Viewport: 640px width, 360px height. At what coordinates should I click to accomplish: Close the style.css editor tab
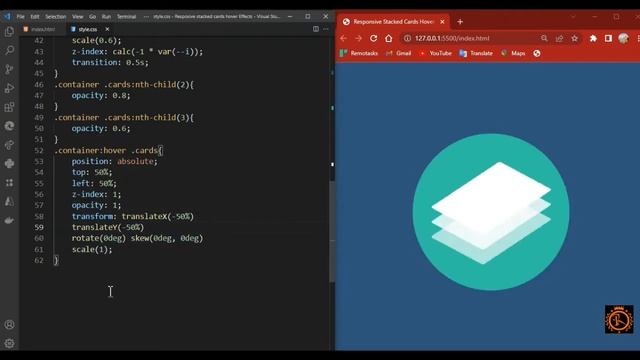pos(107,29)
